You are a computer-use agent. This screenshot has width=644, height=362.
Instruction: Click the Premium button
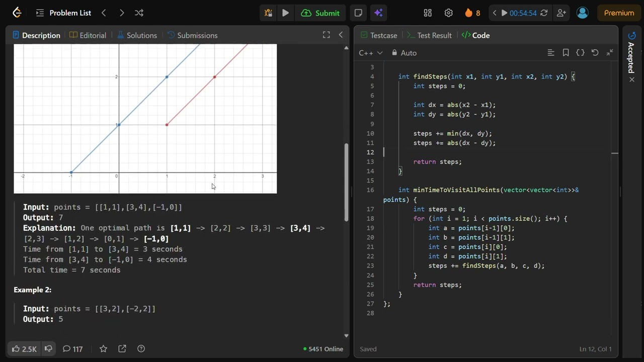point(619,13)
